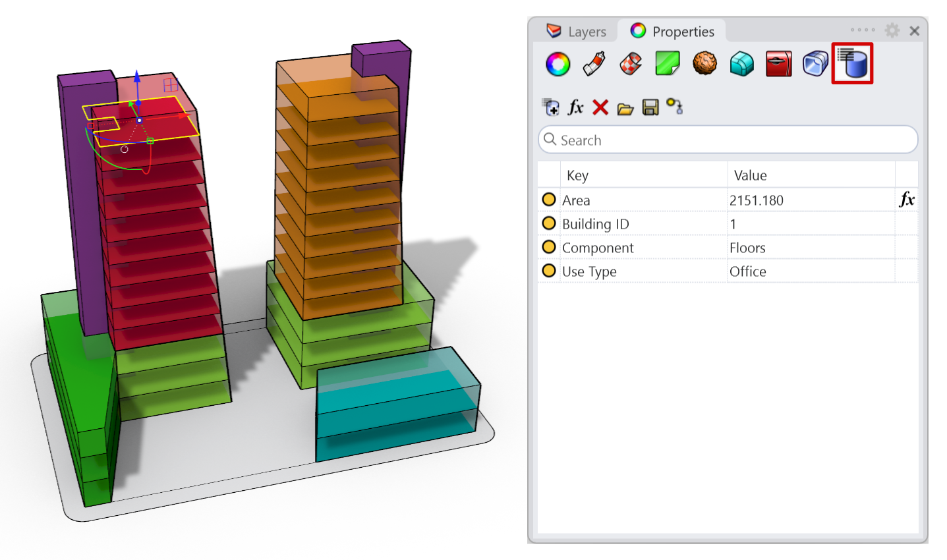Open the Shut Lining page
The height and width of the screenshot is (560, 947).
coord(779,63)
